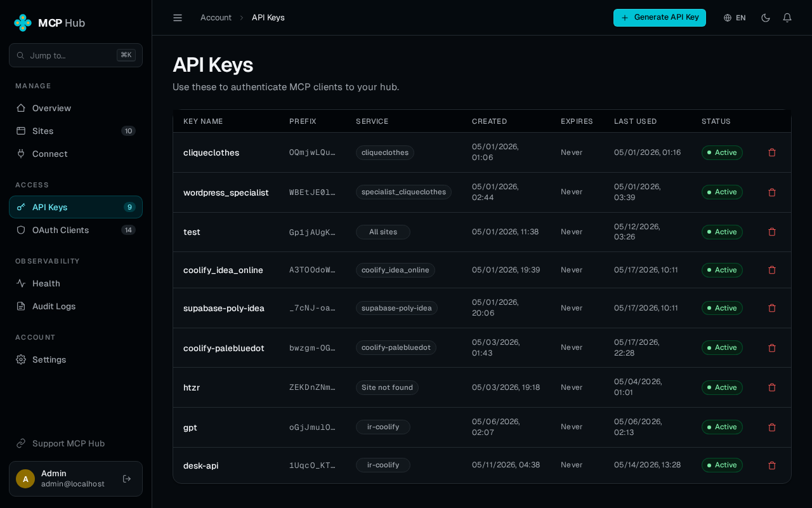Delete the htzr API key

pyautogui.click(x=772, y=387)
